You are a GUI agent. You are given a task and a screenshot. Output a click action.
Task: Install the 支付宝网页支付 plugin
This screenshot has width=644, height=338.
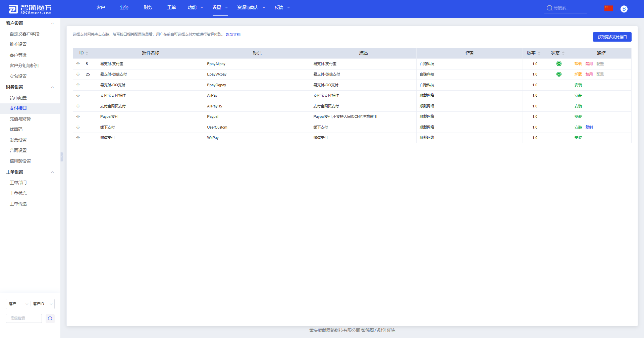[x=578, y=106]
